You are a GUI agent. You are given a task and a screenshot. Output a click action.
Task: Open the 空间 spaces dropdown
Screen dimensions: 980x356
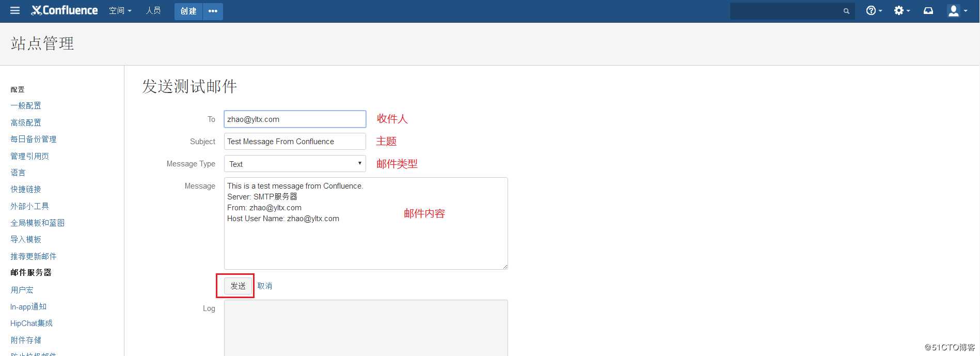120,10
